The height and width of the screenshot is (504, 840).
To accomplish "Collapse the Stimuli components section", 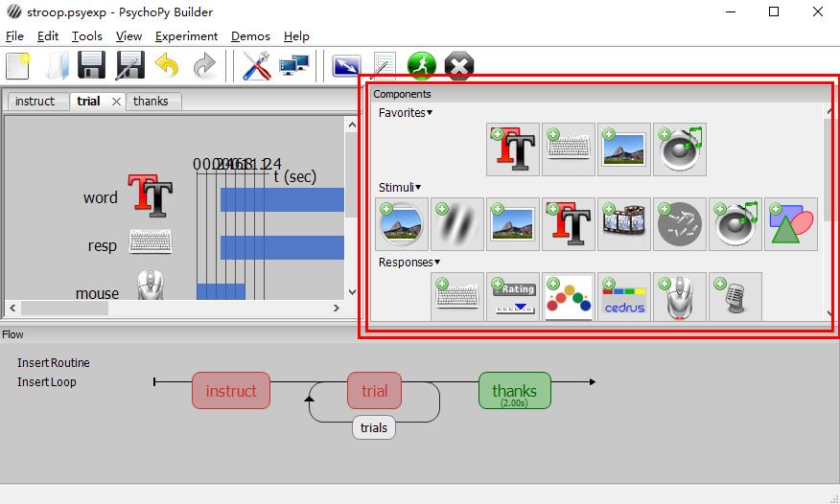I will (400, 187).
